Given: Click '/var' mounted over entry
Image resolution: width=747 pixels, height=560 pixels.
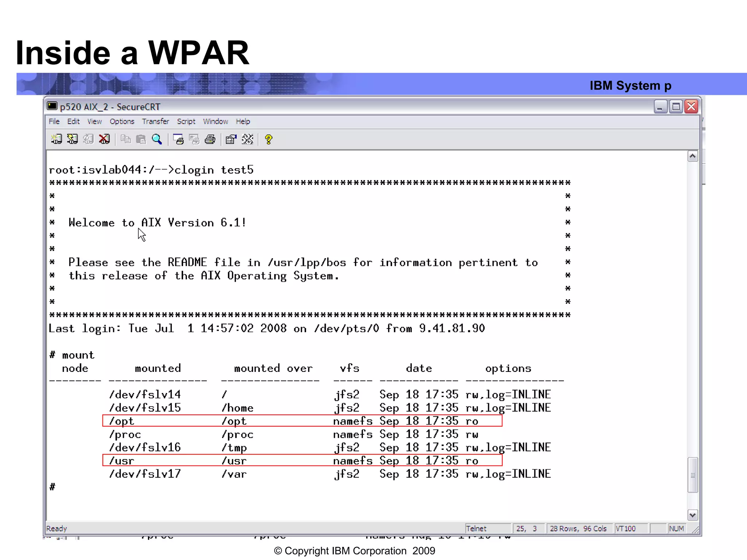Looking at the screenshot, I should click(x=234, y=474).
